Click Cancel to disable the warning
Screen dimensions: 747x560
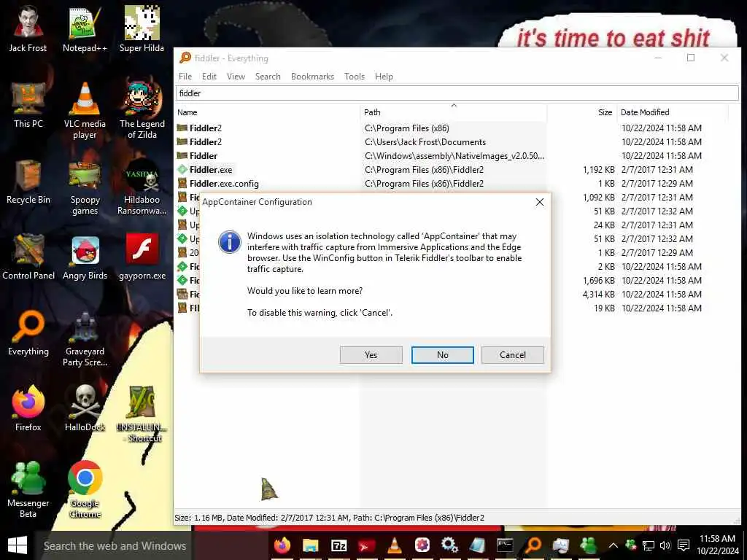tap(513, 355)
